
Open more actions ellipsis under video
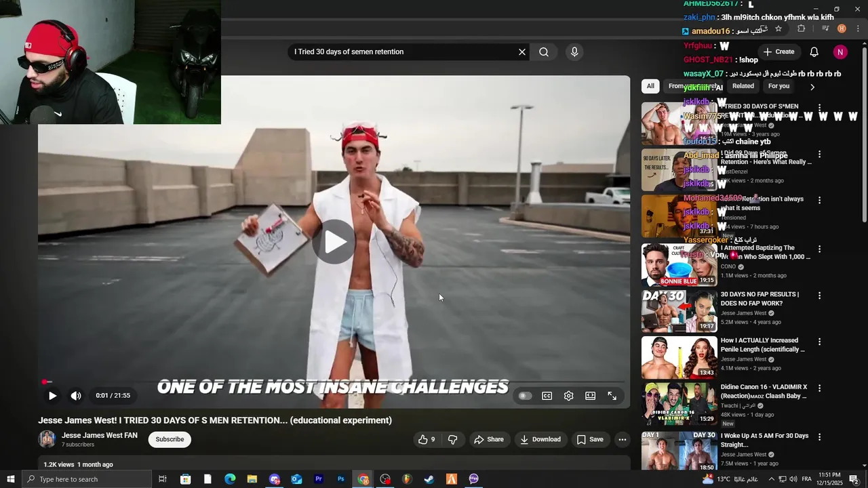(x=622, y=440)
